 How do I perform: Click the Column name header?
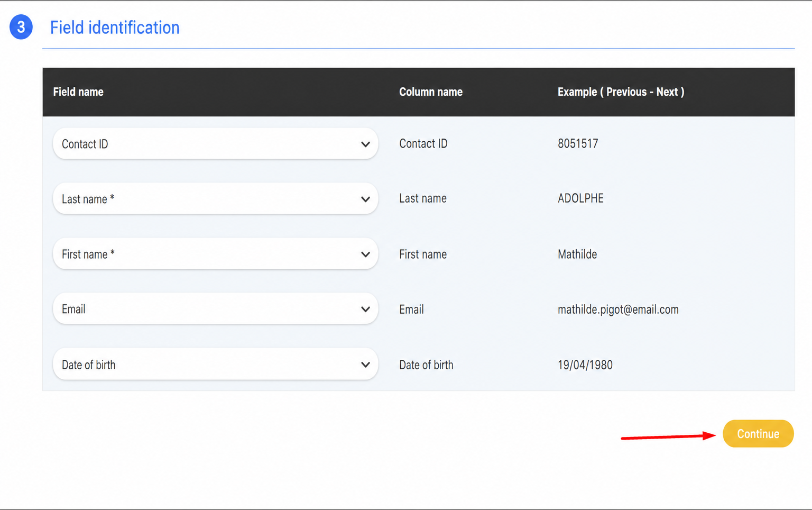pos(431,92)
